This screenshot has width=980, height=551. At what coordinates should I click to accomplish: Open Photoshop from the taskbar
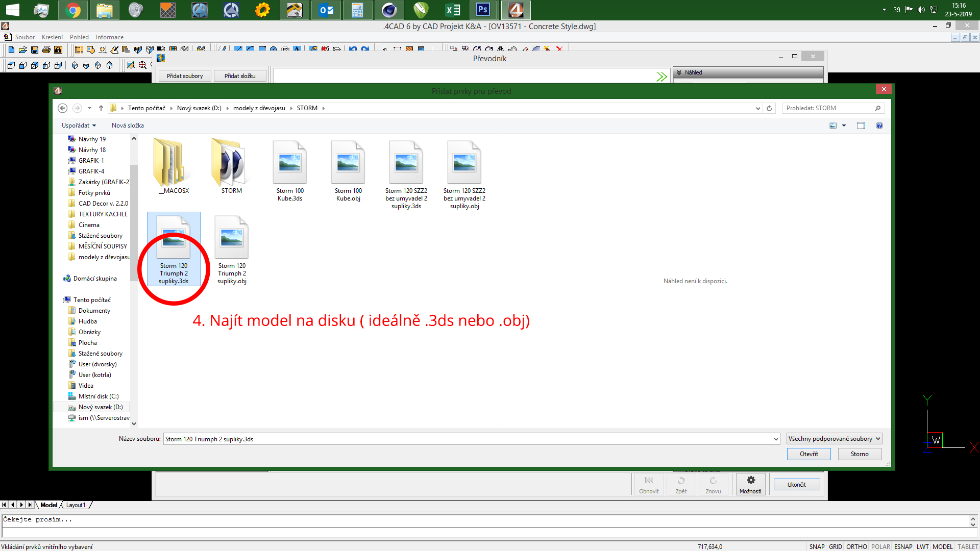click(x=483, y=10)
